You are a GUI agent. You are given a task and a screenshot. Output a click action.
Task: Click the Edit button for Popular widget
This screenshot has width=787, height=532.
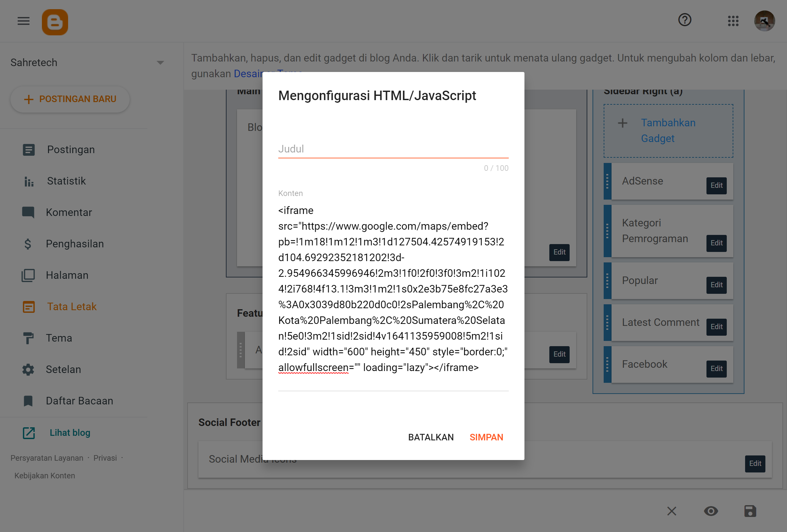coord(716,284)
